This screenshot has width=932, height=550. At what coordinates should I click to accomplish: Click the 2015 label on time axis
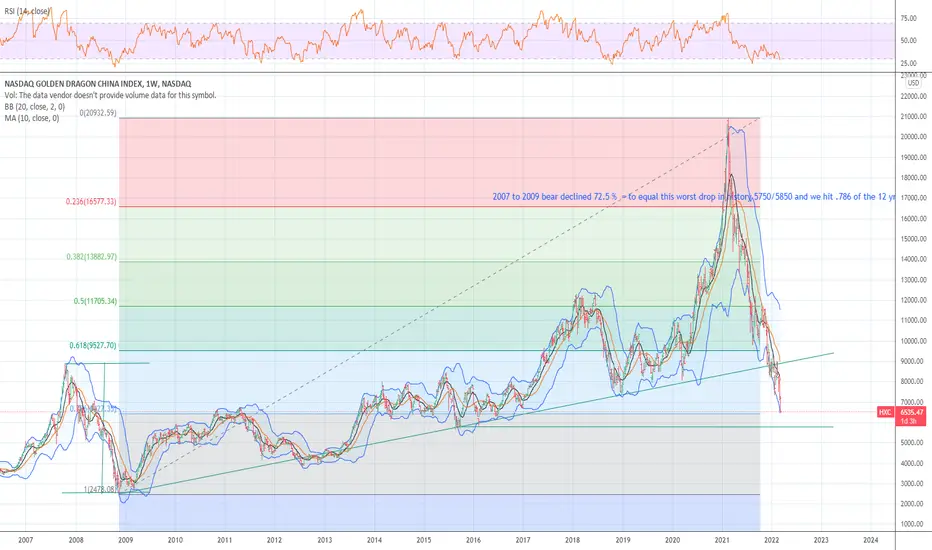[x=424, y=540]
